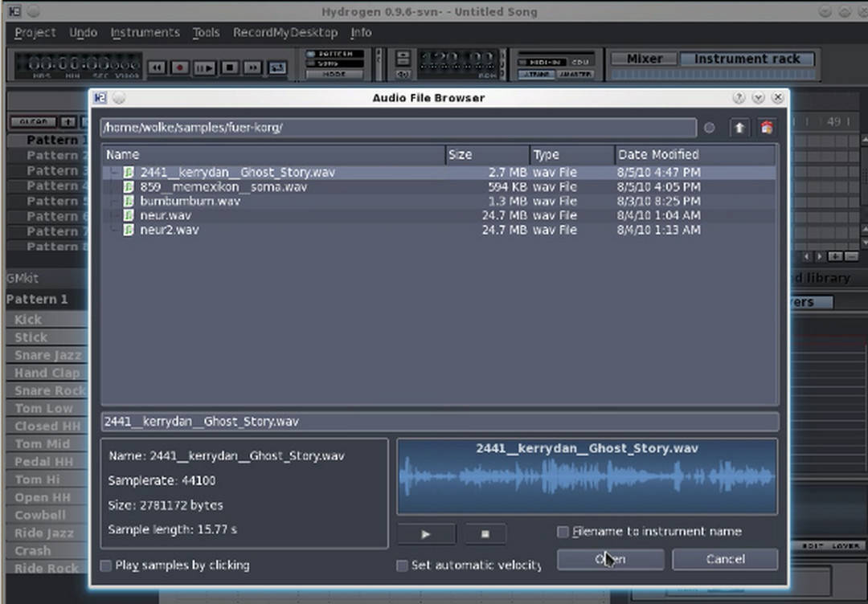The width and height of the screenshot is (868, 604).
Task: Select the Closed HH instrument
Action: (x=47, y=426)
